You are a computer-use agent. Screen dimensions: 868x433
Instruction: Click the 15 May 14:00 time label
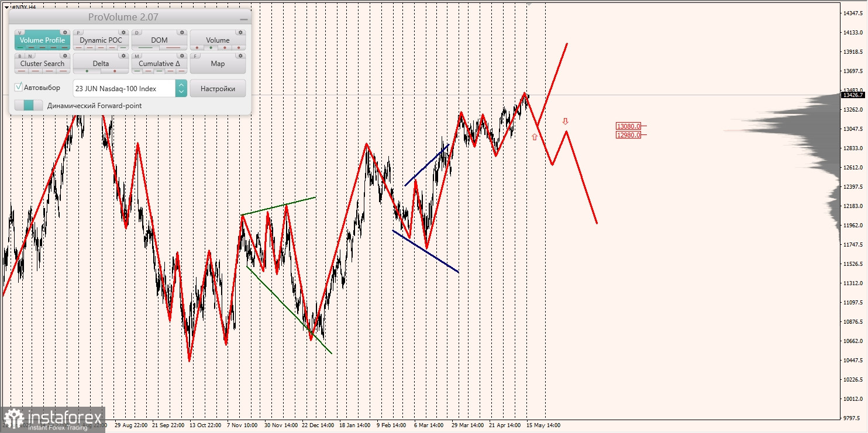[543, 425]
